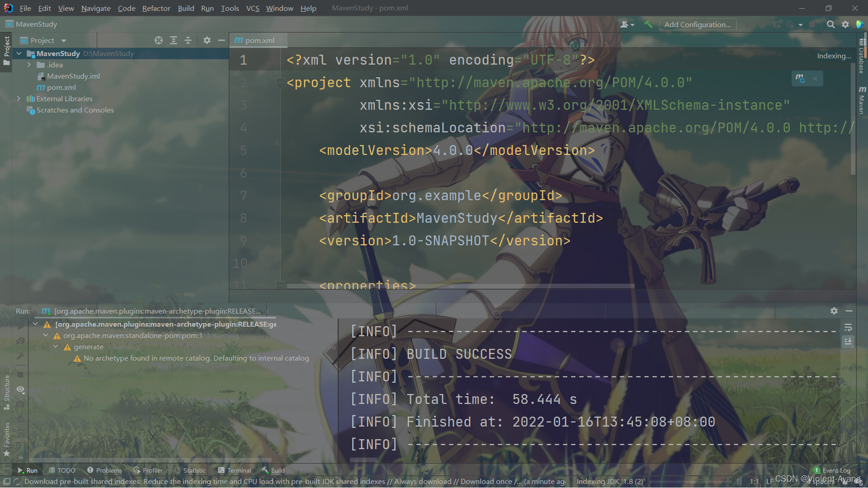Open the Refactor menu
This screenshot has width=868, height=488.
click(x=156, y=8)
